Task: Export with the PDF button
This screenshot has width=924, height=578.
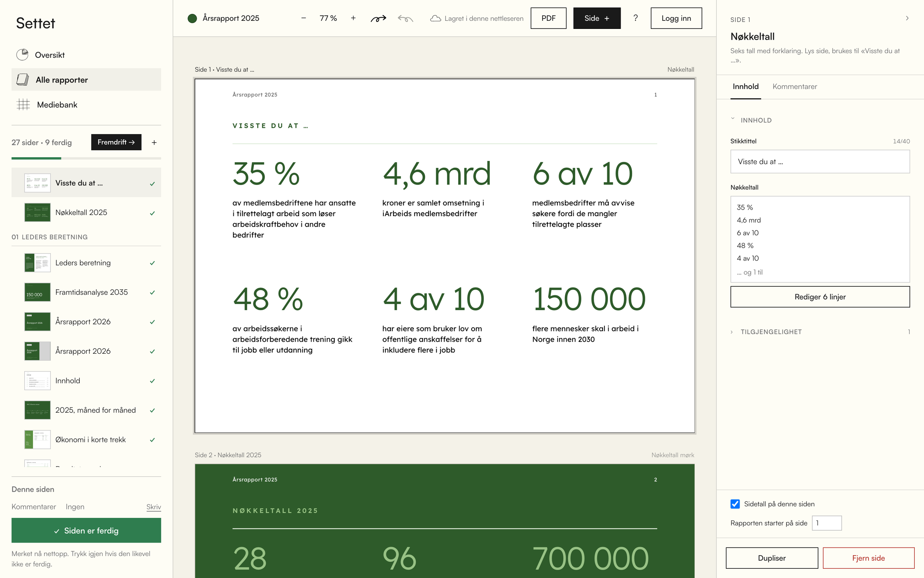Action: (x=548, y=18)
